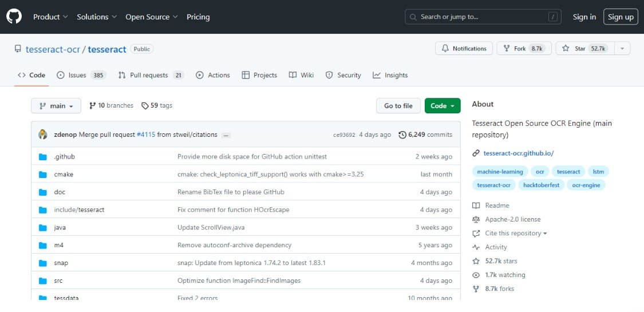Click the watching eye icon
644x312 pixels.
(476, 275)
